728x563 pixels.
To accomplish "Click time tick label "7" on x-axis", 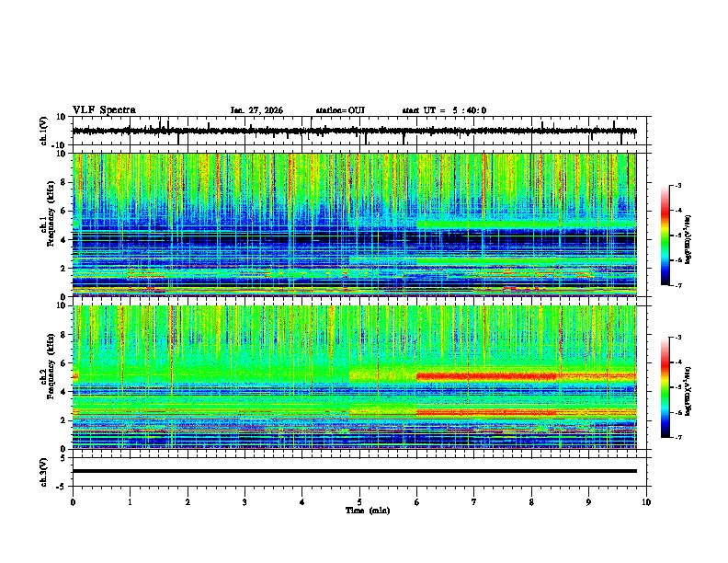I will click(474, 502).
